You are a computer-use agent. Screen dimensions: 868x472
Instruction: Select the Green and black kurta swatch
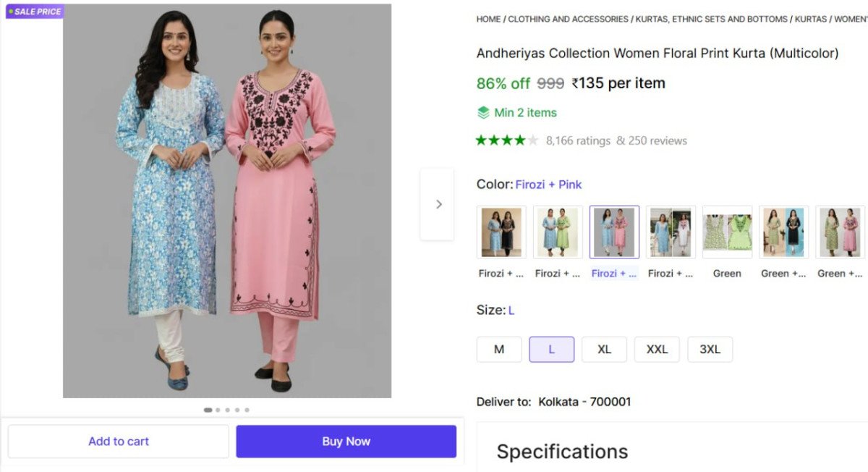783,232
